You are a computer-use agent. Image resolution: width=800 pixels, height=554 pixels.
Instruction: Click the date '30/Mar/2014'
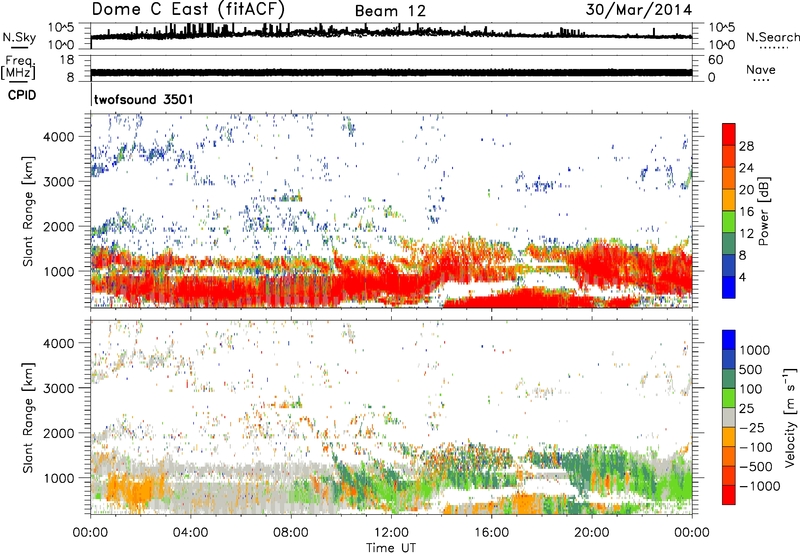tap(639, 10)
